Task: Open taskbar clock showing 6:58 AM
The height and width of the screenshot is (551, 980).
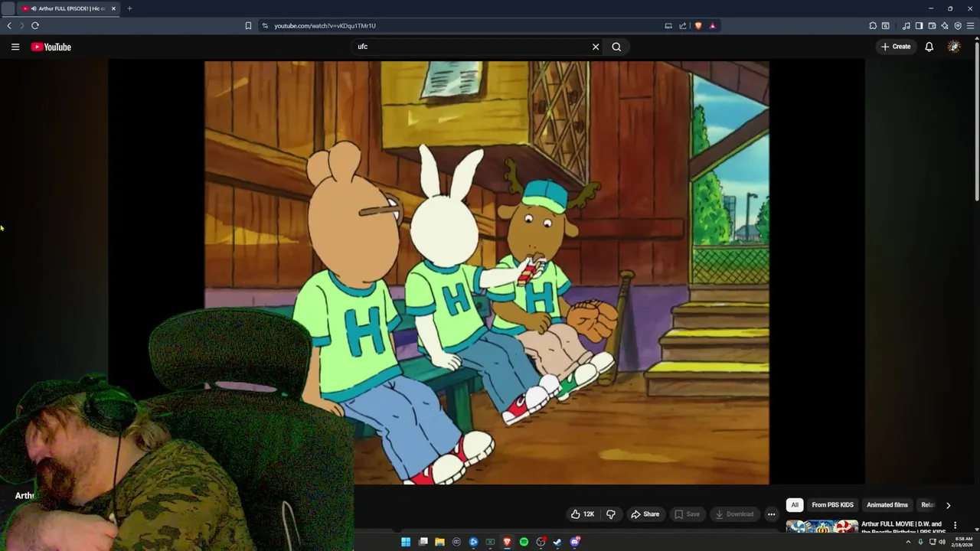Action: pos(963,542)
